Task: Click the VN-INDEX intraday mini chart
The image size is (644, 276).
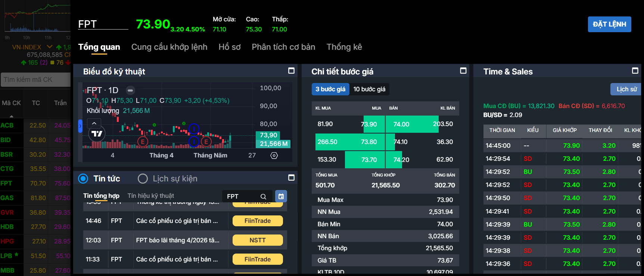Action: click(x=37, y=19)
